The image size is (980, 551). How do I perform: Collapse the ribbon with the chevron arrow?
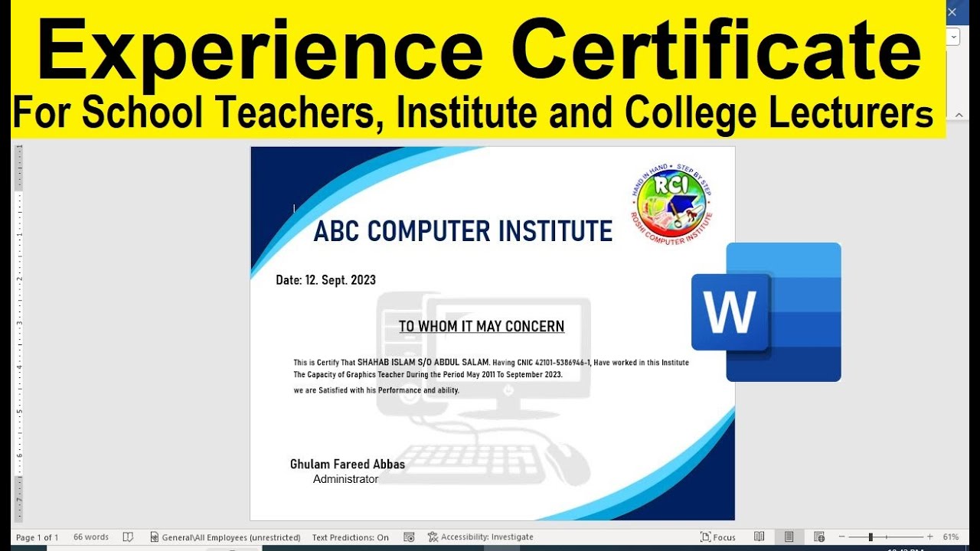pos(957,114)
